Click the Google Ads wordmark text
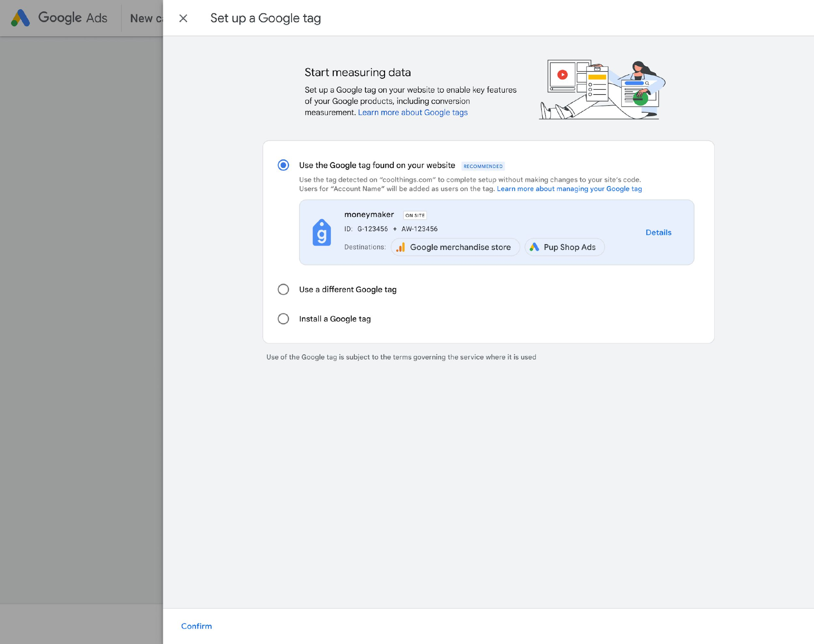The image size is (814, 644). click(x=73, y=18)
